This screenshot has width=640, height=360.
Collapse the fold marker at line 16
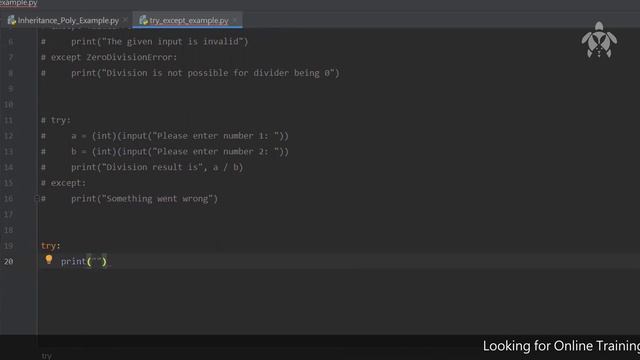[x=36, y=198]
